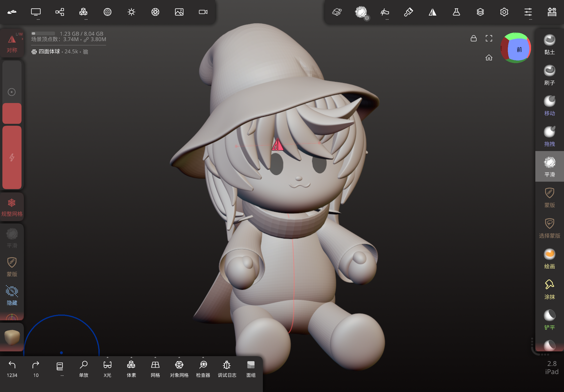
Task: Open the Nomad files menu logo
Action: (12, 12)
